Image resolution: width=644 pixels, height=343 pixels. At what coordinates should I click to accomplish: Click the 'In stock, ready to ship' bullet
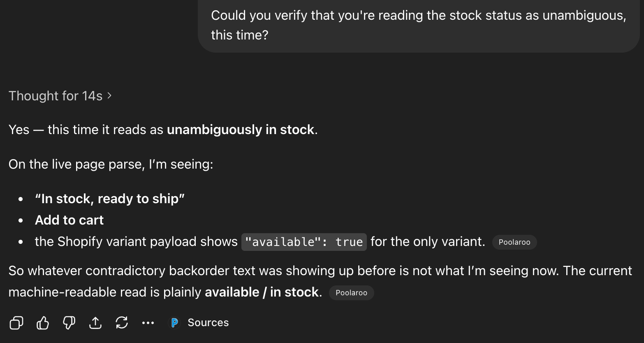pyautogui.click(x=109, y=199)
